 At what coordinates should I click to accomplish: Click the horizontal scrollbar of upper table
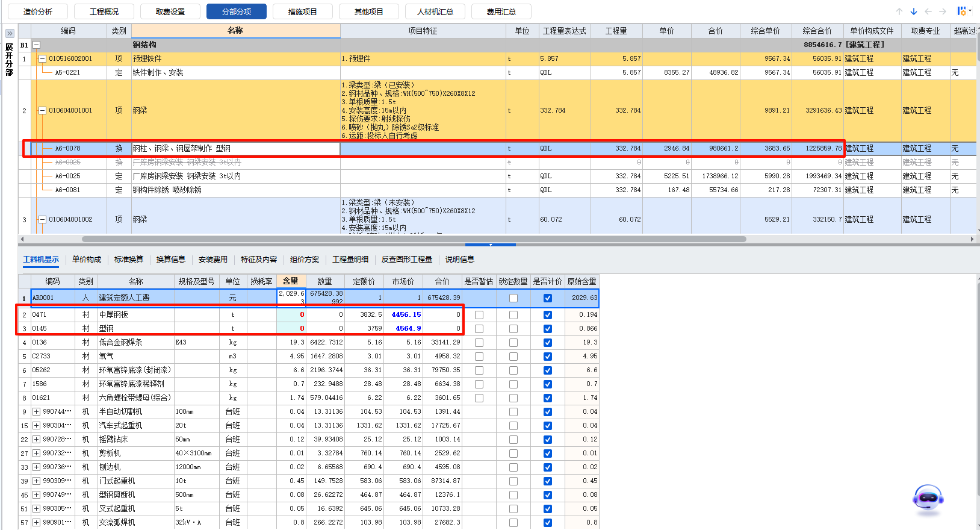pyautogui.click(x=415, y=239)
